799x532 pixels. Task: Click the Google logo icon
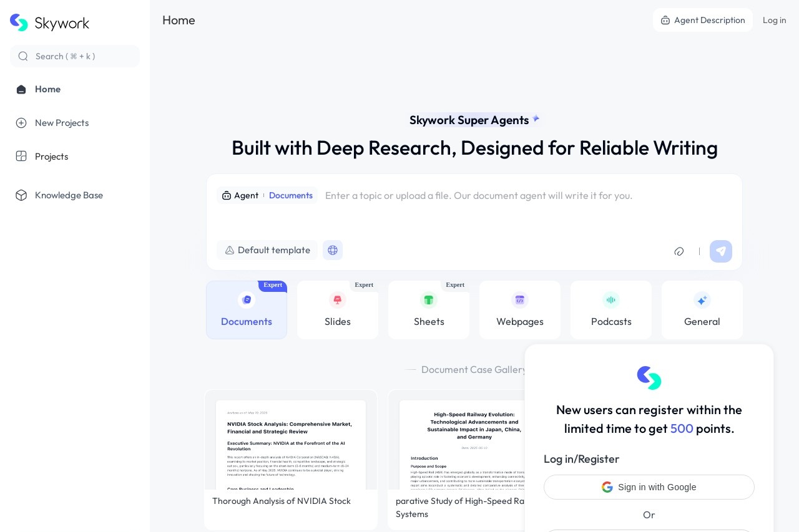pos(607,487)
